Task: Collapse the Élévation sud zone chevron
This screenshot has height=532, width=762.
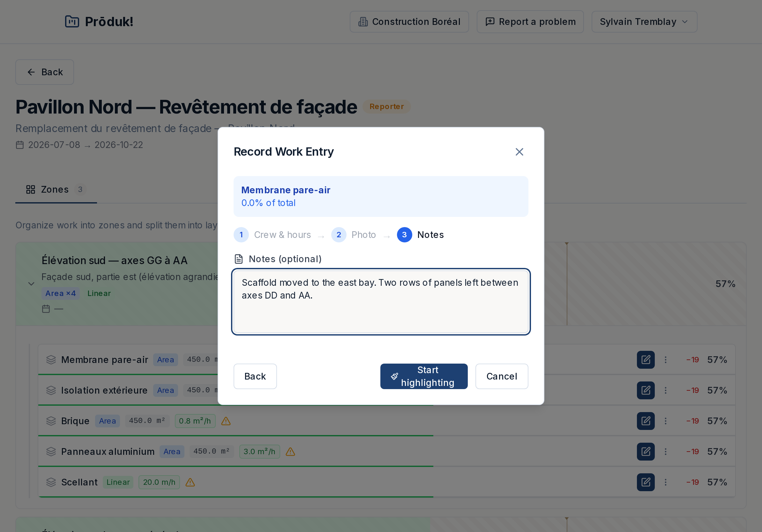Action: [31, 284]
